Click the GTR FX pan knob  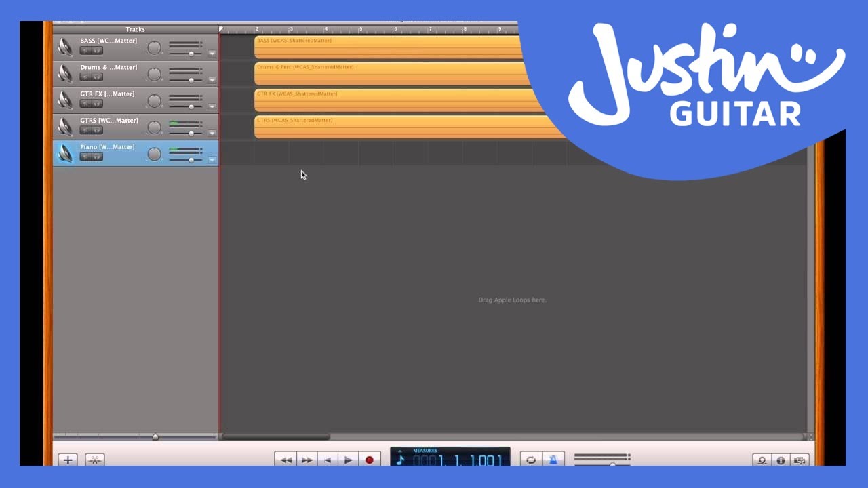[155, 100]
